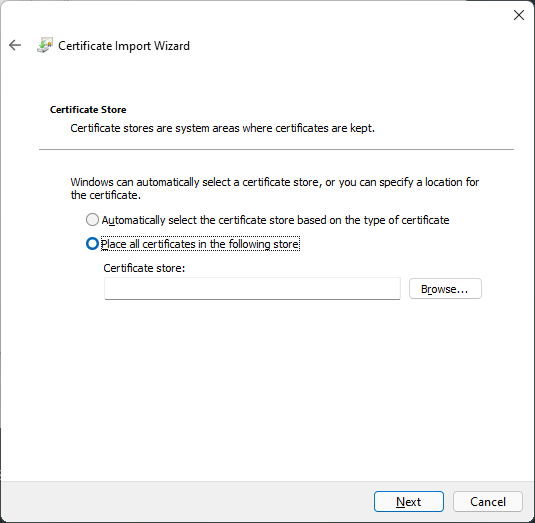Close the wizard with the X button

click(x=519, y=15)
